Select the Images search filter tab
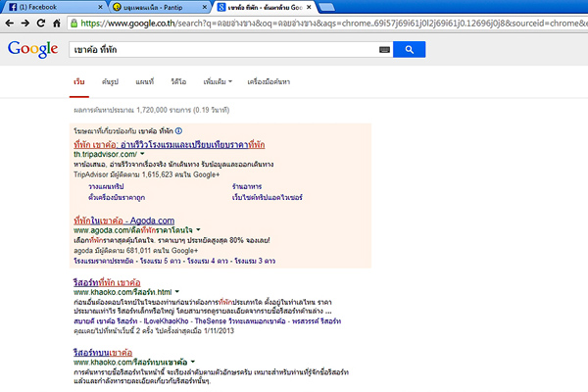 point(110,81)
